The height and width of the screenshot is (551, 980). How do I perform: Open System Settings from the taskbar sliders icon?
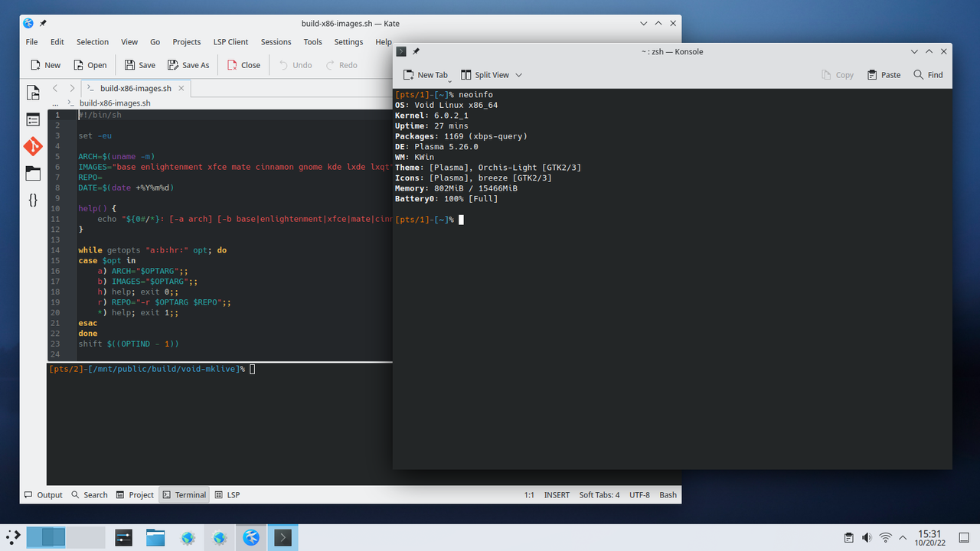(124, 538)
